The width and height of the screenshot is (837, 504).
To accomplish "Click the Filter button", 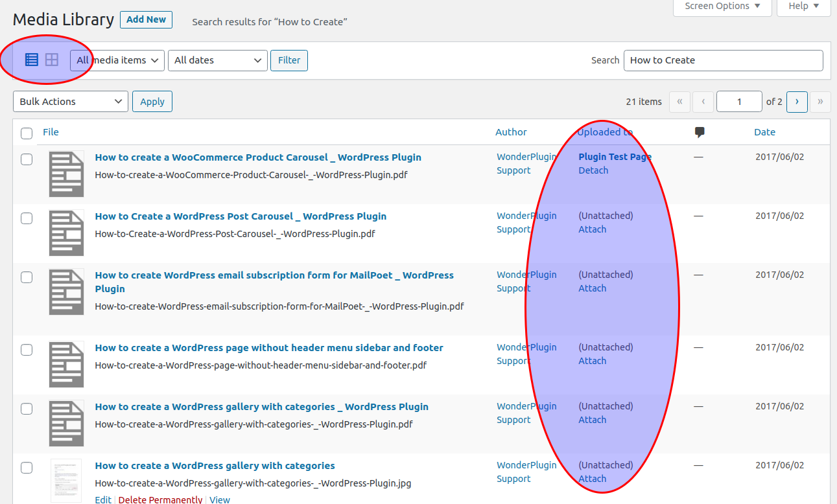I will point(289,60).
